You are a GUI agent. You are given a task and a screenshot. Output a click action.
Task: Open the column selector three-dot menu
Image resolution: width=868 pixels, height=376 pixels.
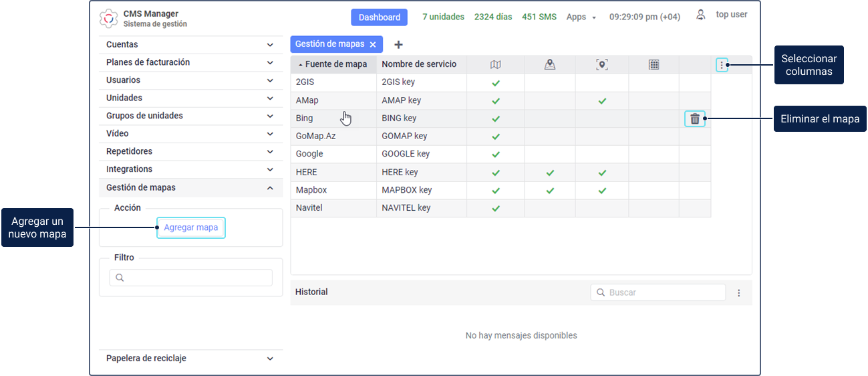click(722, 65)
